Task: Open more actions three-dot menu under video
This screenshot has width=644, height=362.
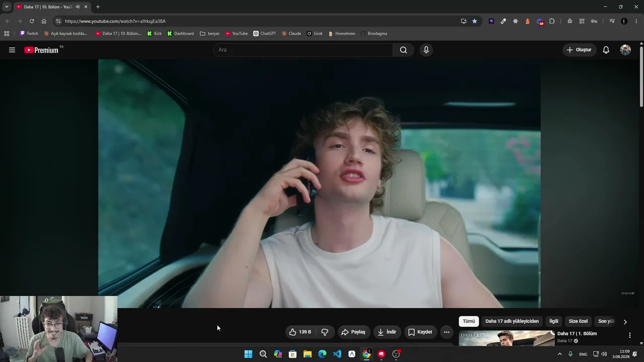Action: click(x=446, y=332)
